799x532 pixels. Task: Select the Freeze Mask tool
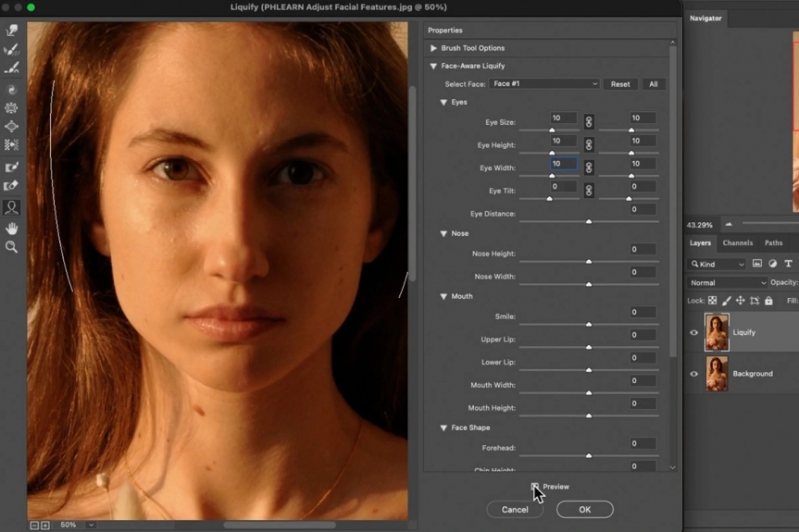point(12,167)
